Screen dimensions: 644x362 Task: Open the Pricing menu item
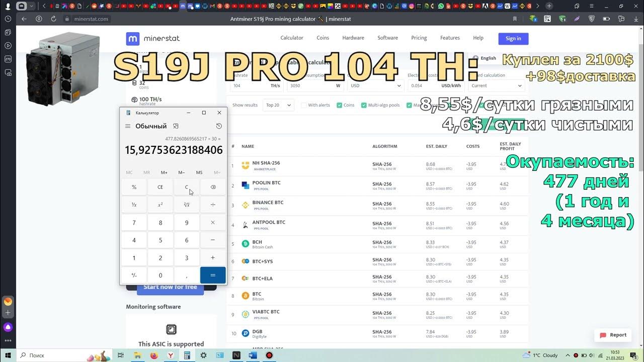(419, 38)
